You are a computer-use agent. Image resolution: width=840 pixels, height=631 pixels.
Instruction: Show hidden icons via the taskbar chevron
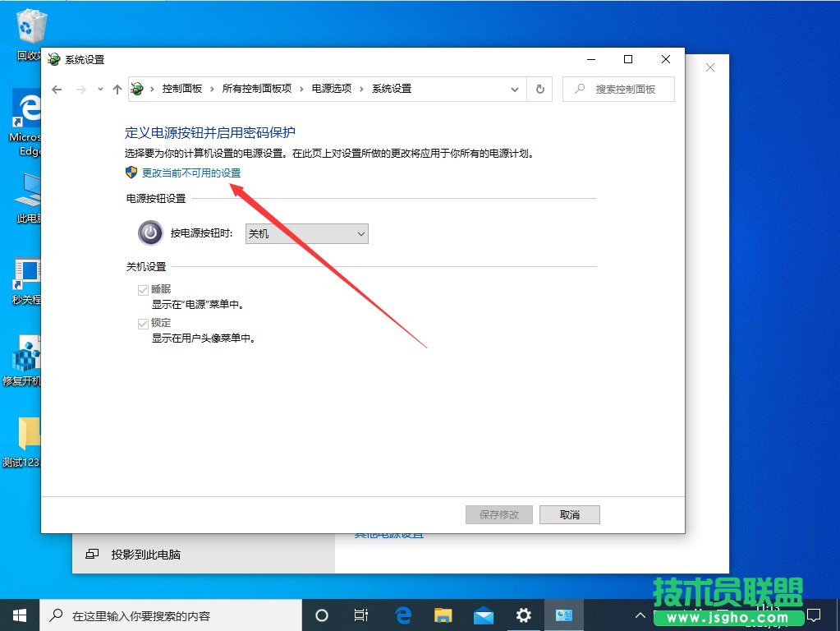(x=640, y=615)
